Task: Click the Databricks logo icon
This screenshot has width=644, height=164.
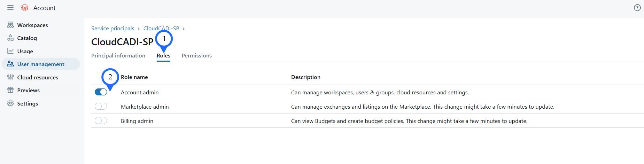Action: tap(25, 8)
